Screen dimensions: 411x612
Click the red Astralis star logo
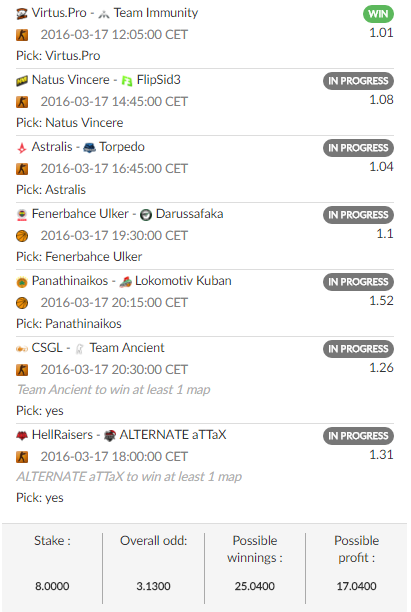point(22,148)
